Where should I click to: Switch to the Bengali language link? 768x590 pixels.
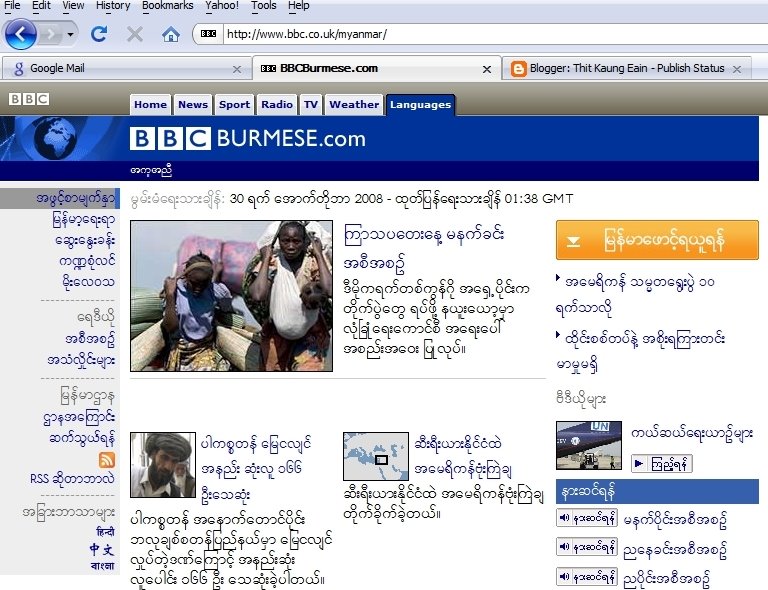(102, 566)
